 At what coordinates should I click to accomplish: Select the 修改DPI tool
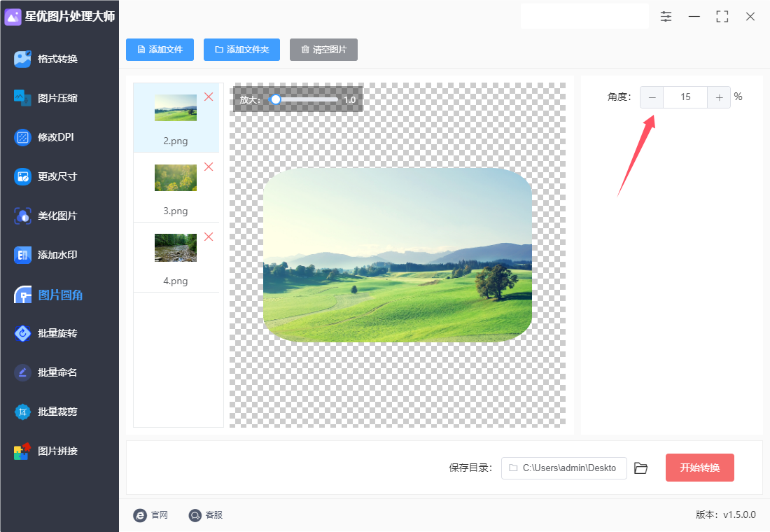pos(55,137)
